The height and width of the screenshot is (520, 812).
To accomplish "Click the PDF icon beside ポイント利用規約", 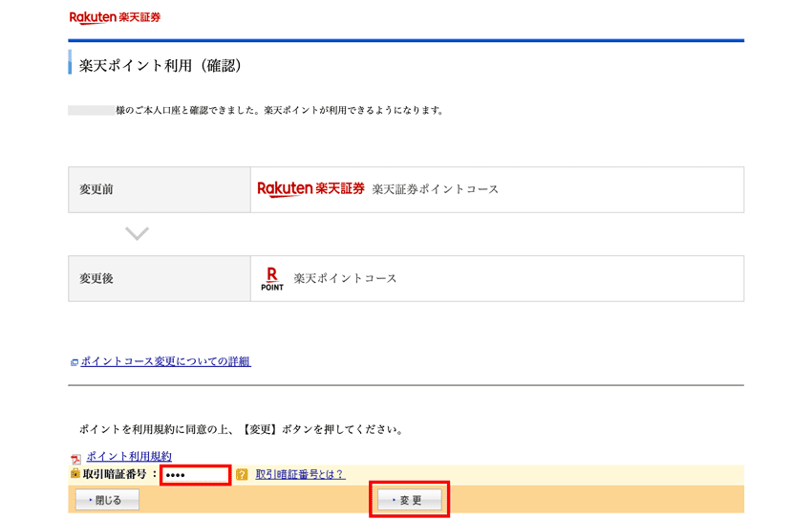I will click(x=76, y=459).
